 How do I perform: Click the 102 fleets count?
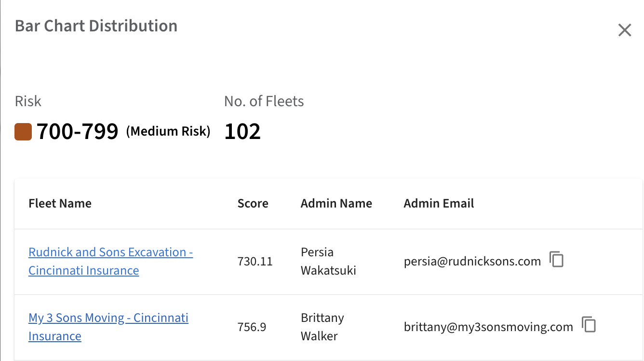pyautogui.click(x=242, y=131)
